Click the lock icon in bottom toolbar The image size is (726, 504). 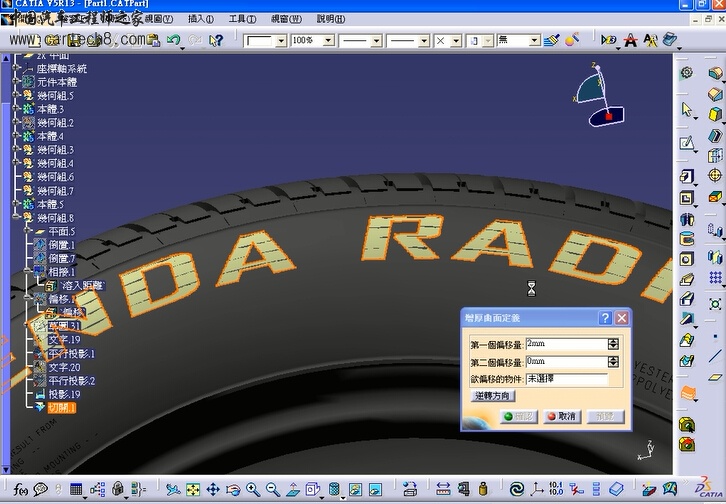(118, 489)
